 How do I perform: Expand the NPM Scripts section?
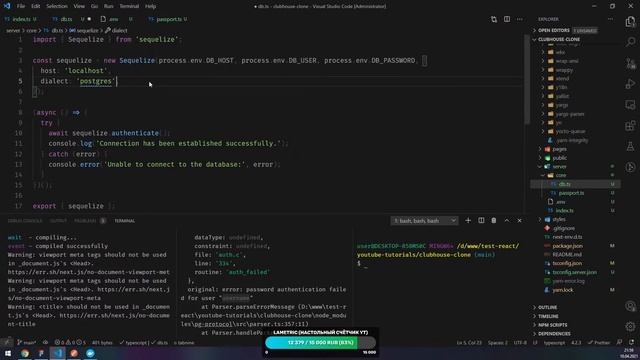(552, 325)
